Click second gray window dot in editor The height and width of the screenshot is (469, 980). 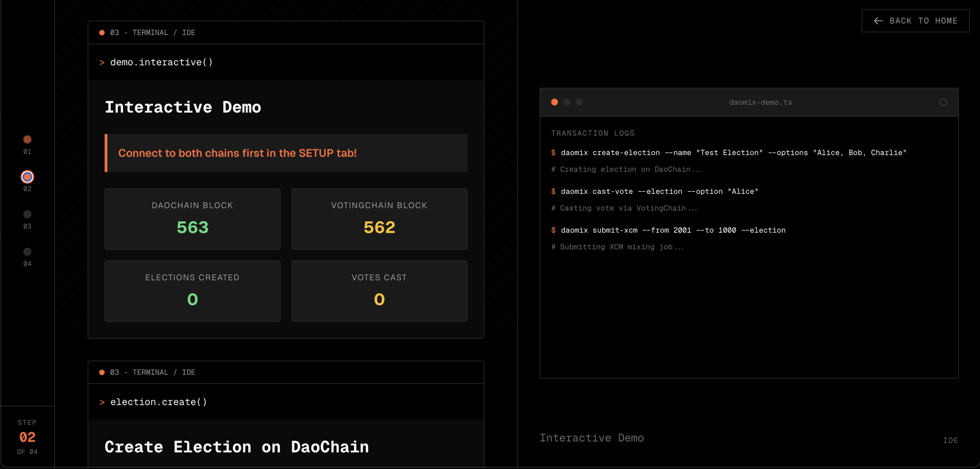tap(567, 102)
